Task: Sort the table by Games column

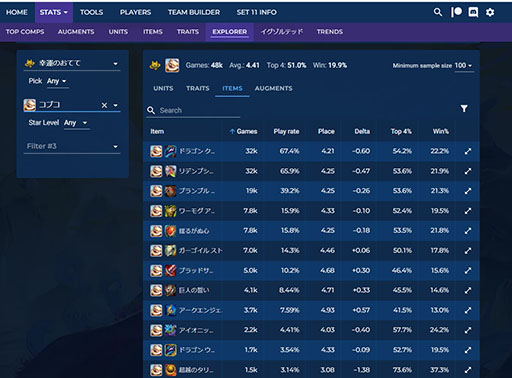Action: 244,131
